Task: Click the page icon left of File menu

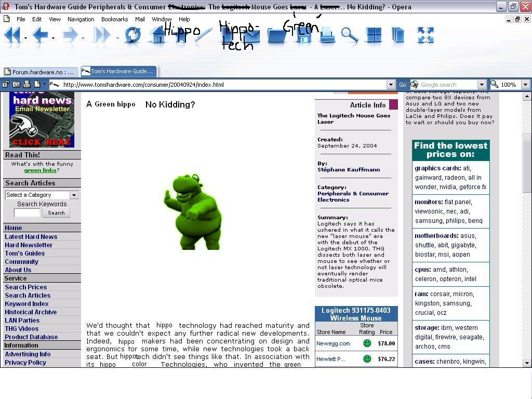Action: 6,19
